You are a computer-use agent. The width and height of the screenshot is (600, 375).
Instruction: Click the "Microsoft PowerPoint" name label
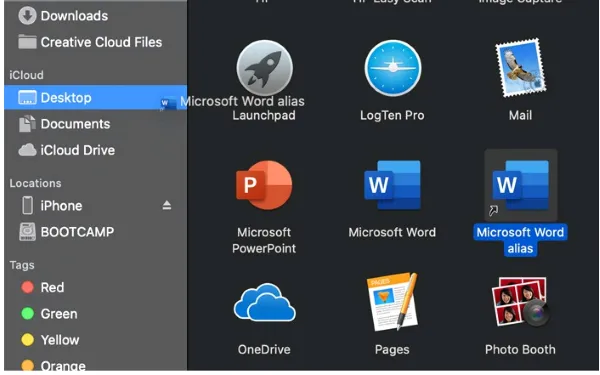click(264, 240)
